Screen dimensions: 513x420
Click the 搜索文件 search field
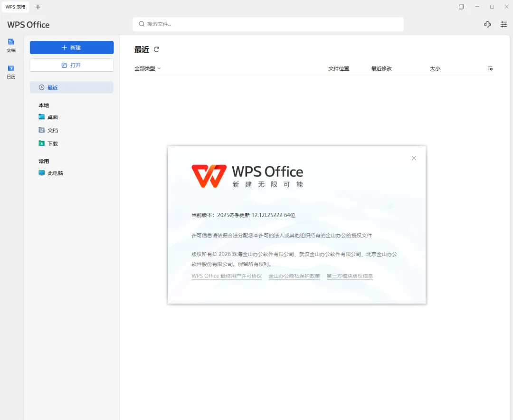(x=268, y=24)
